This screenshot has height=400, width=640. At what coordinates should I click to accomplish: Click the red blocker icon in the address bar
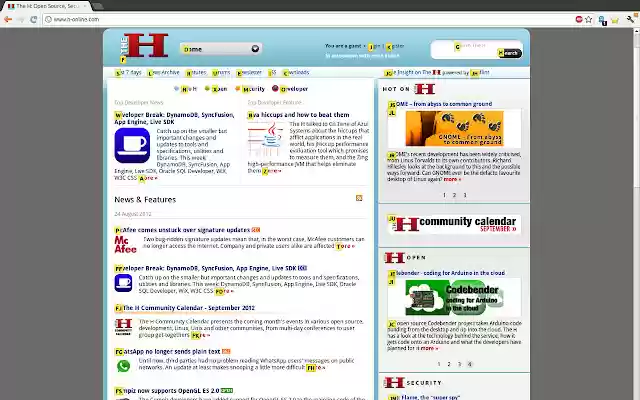click(x=579, y=19)
